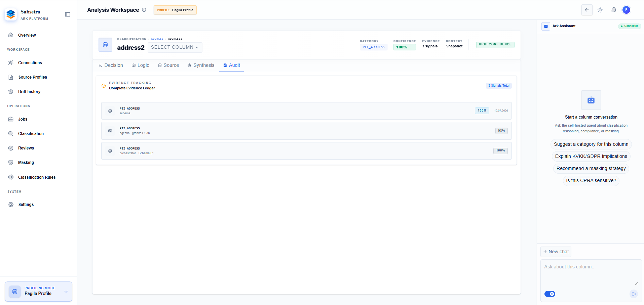Click the Evidence Tracking check icon
644x305 pixels.
pyautogui.click(x=104, y=86)
